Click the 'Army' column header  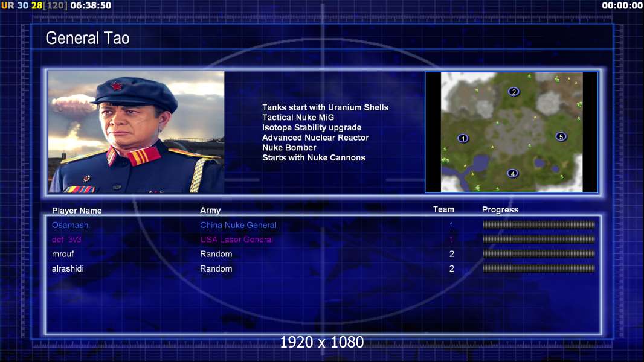point(210,211)
